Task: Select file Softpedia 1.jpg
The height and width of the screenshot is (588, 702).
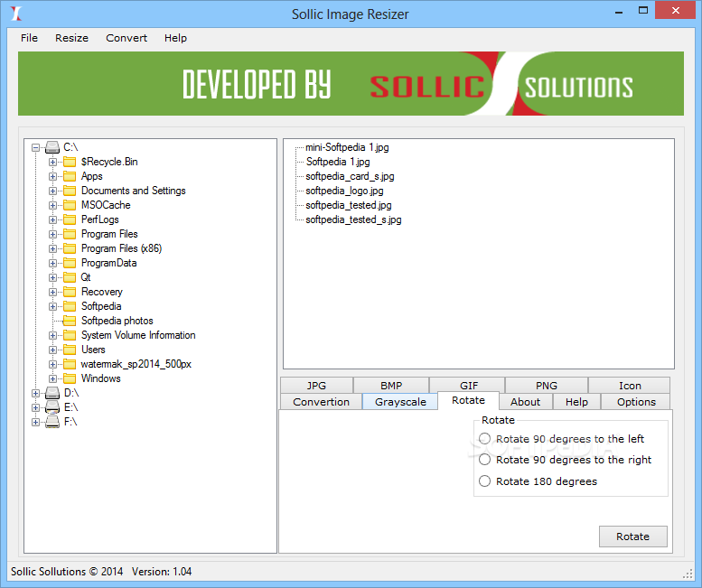Action: pos(338,162)
